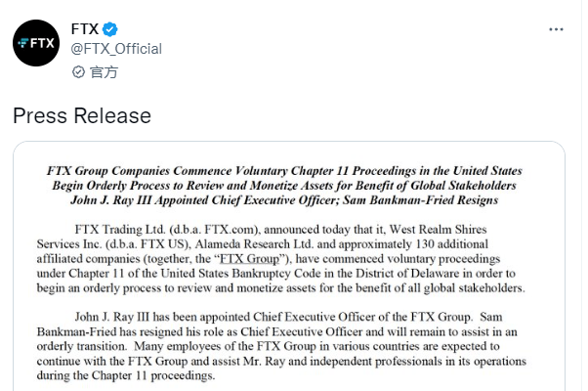
Task: Click the Press Release tweet text
Action: click(82, 116)
